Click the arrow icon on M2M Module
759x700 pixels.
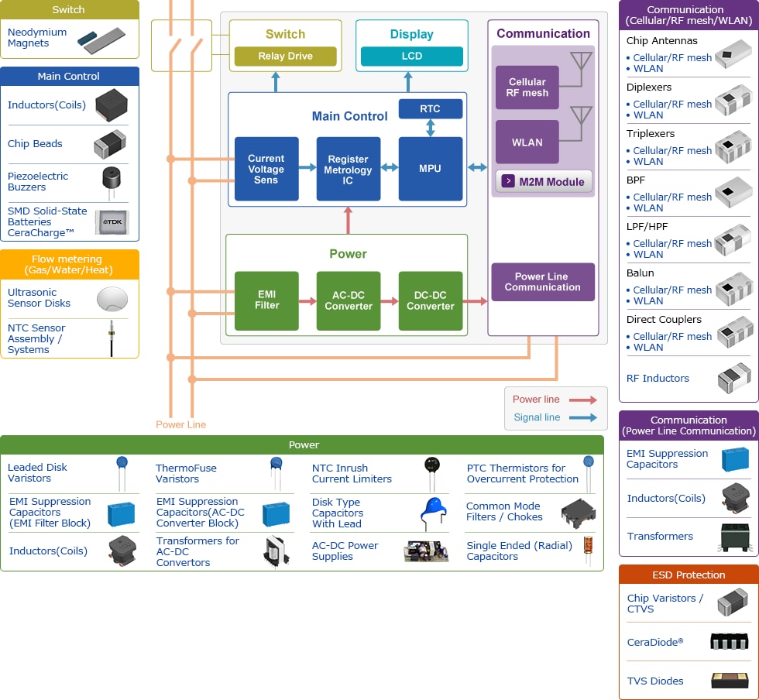508,181
